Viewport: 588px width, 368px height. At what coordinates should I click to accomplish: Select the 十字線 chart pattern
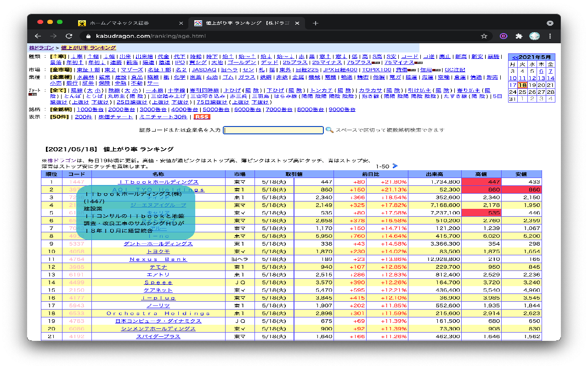pos(176,90)
